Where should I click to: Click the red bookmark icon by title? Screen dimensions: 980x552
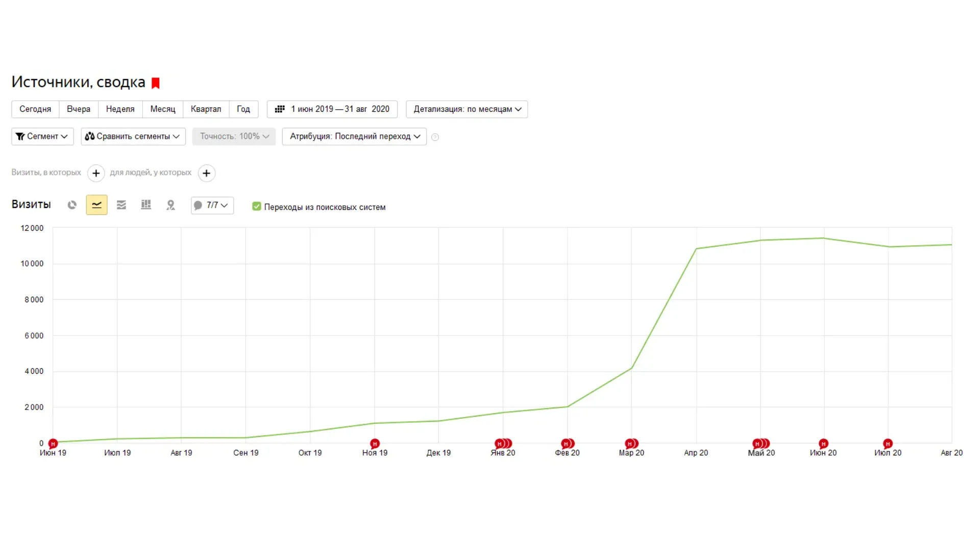click(156, 83)
